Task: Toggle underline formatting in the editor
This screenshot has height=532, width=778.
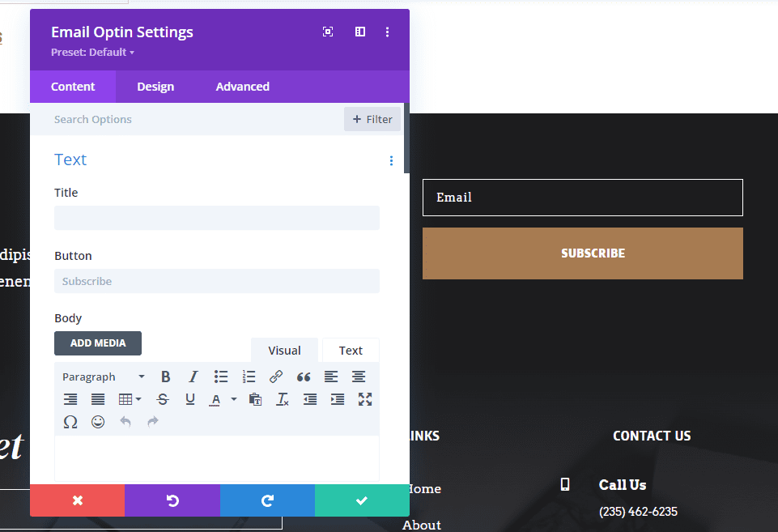Action: click(x=189, y=398)
